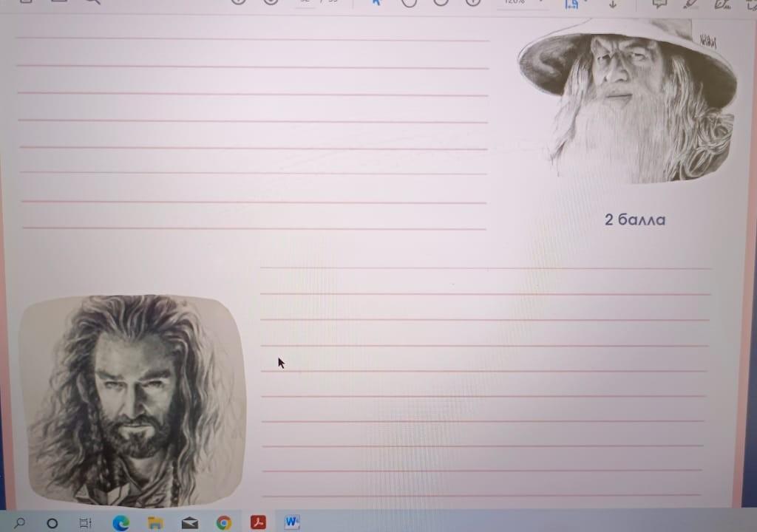
Task: Switch to Adobe Acrobat on taskbar
Action: tap(258, 522)
